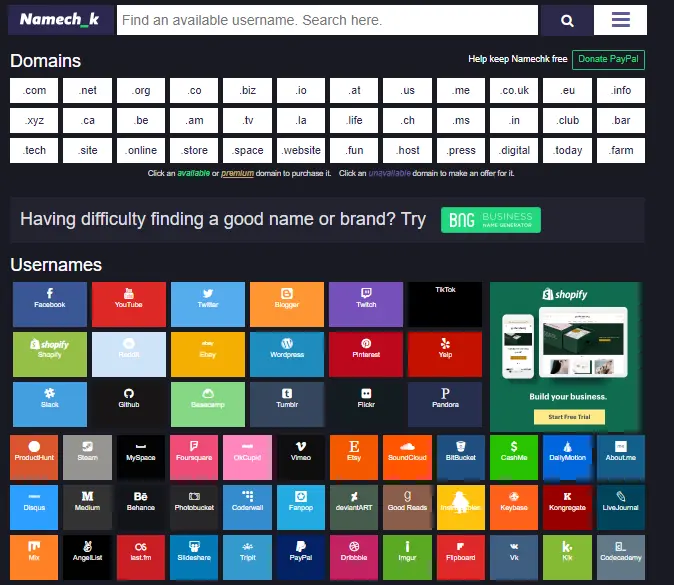674x585 pixels.
Task: Check Reddit username tile
Action: 129,354
